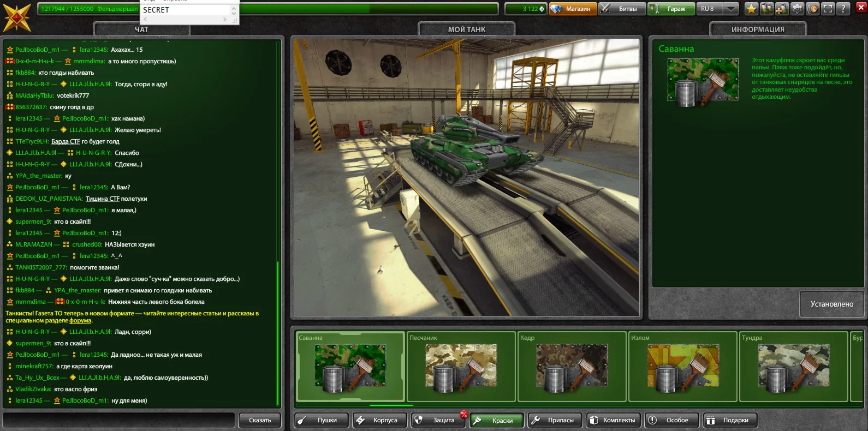
Task: Open the Подарки gifts category
Action: (x=730, y=420)
